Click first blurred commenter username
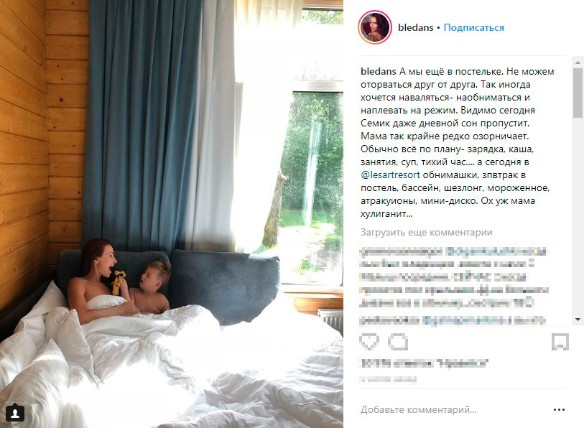Image resolution: width=584 pixels, height=428 pixels. coord(401,251)
